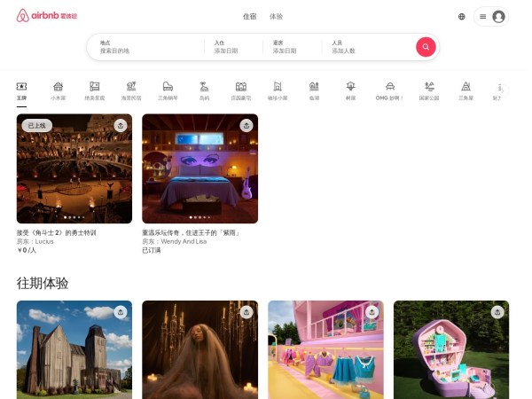Select the 小木屋 cabin category icon
The width and height of the screenshot is (532, 399).
(58, 90)
